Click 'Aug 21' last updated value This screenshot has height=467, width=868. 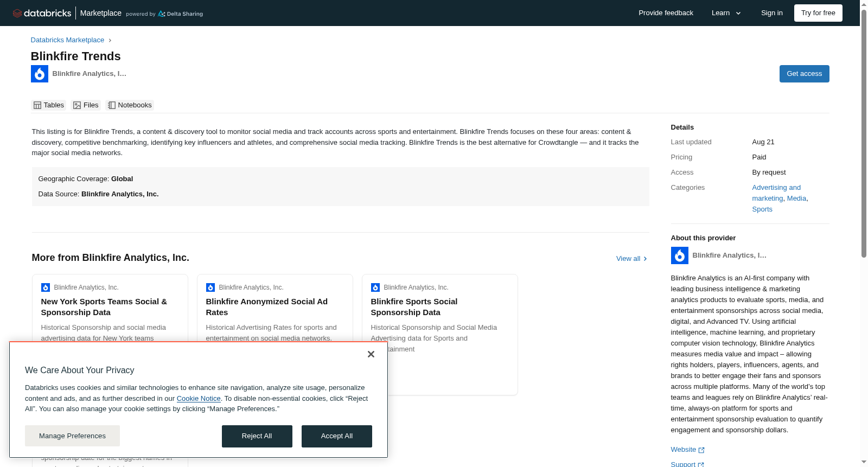763,142
